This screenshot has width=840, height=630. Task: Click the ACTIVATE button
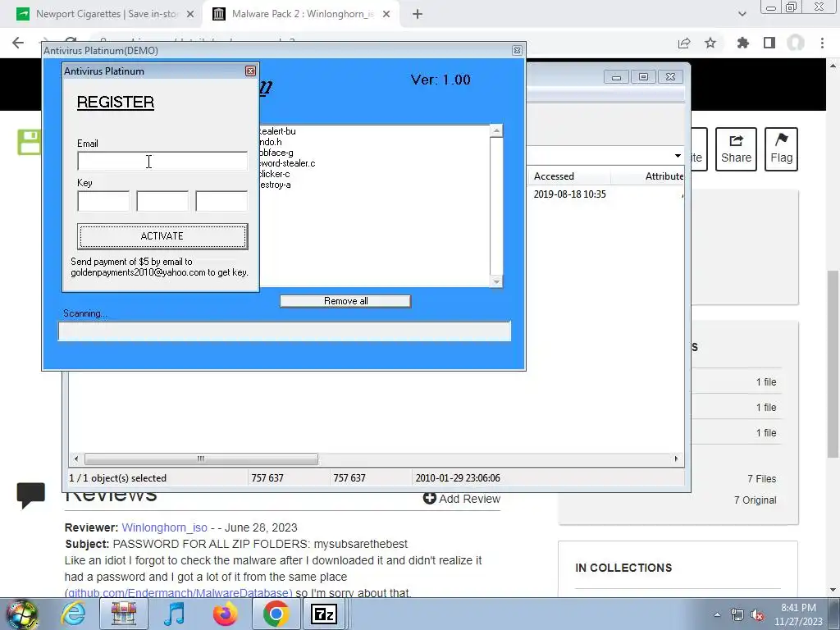tap(162, 236)
